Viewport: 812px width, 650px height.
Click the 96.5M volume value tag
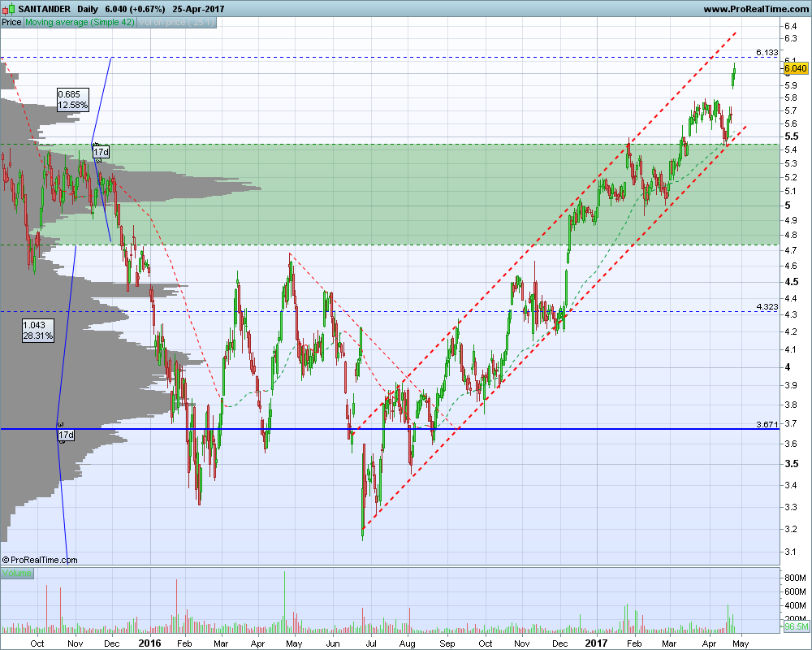coord(796,626)
